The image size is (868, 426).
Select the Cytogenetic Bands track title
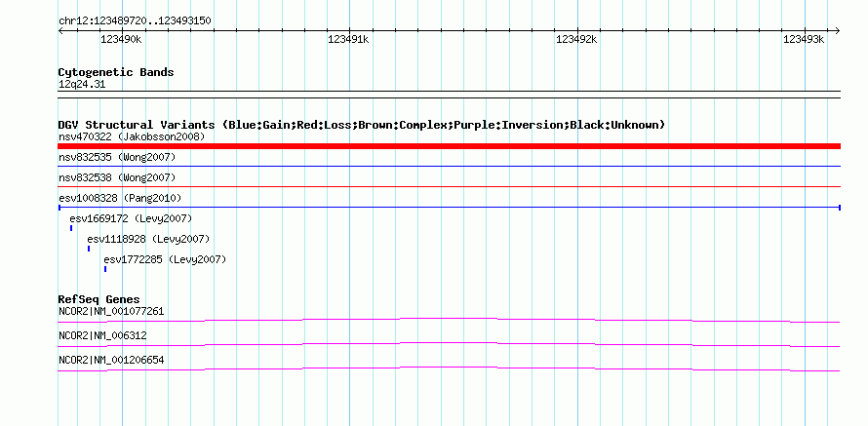(116, 72)
